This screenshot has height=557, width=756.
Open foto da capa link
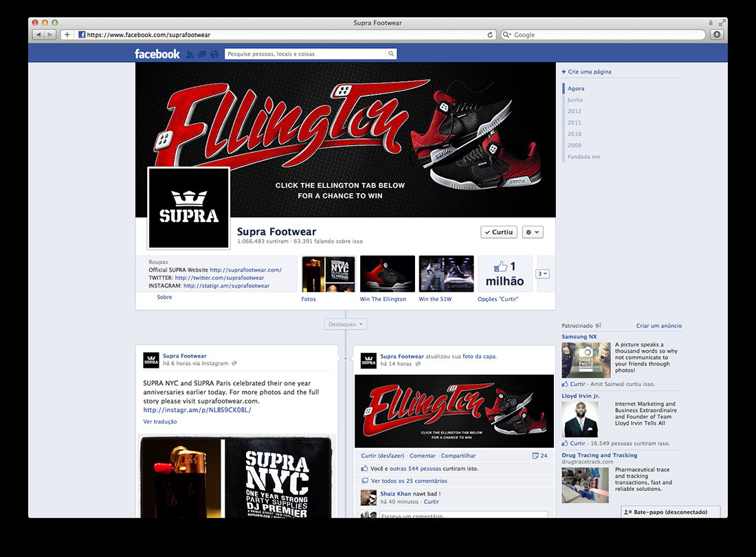pos(479,356)
